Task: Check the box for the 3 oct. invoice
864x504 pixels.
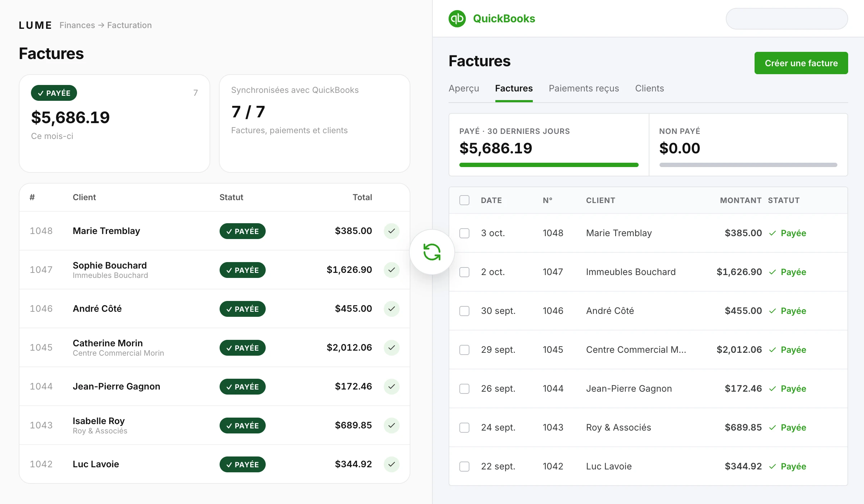Action: [x=464, y=233]
